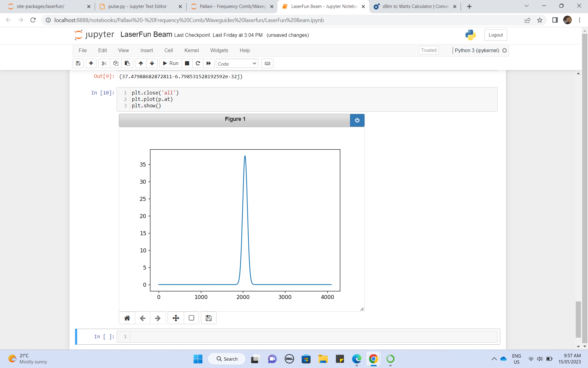Interrupt the kernel

tap(187, 63)
